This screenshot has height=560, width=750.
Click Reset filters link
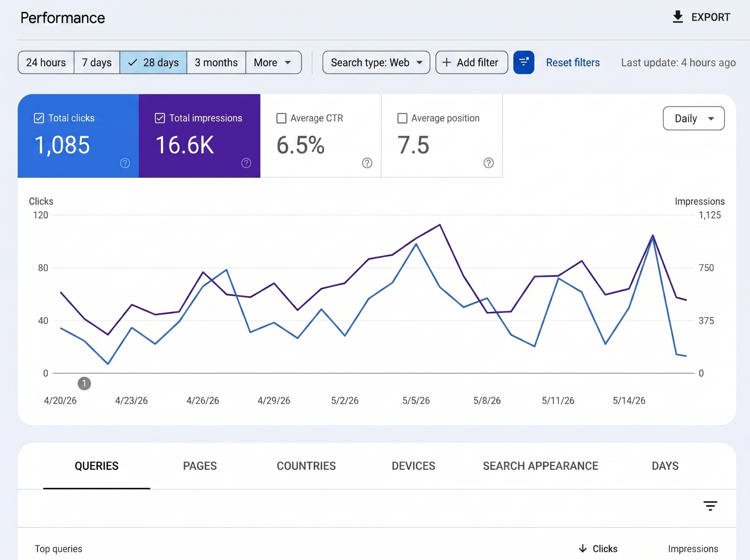coord(573,63)
